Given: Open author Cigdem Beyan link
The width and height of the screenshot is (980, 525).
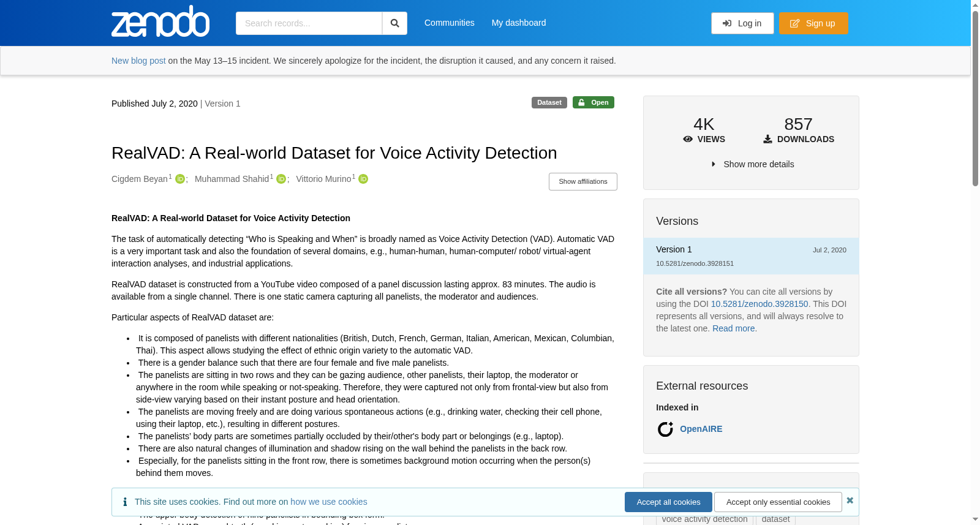Looking at the screenshot, I should [x=140, y=179].
